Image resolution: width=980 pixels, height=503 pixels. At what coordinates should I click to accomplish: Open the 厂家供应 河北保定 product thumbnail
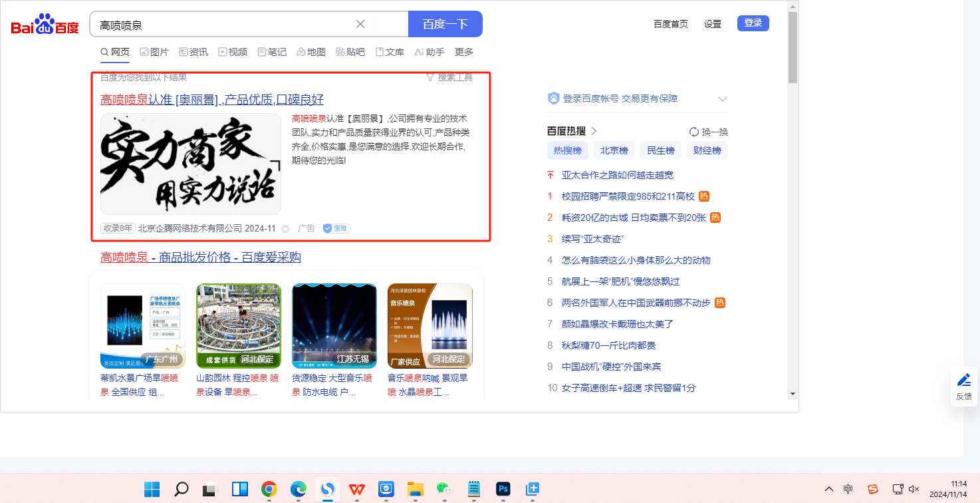[x=430, y=326]
